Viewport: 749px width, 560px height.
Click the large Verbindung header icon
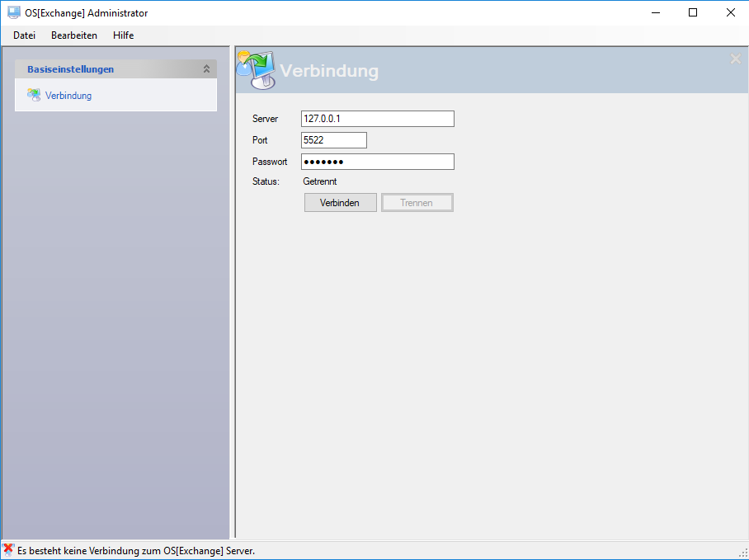point(256,70)
